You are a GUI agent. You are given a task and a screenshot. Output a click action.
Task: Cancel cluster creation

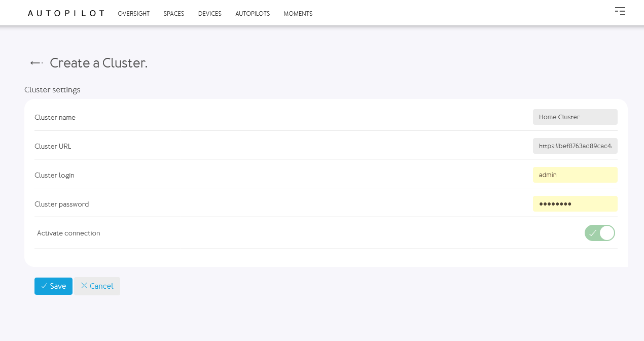[x=97, y=286]
